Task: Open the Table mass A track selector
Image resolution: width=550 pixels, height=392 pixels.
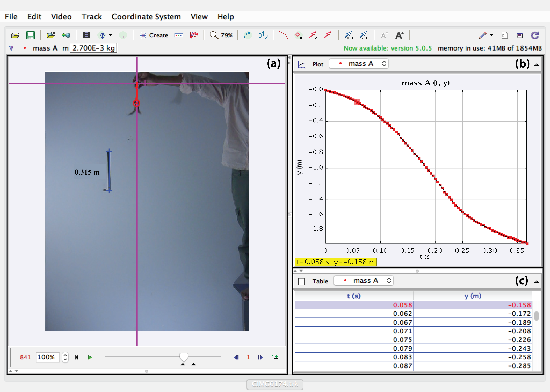Action: pyautogui.click(x=363, y=281)
